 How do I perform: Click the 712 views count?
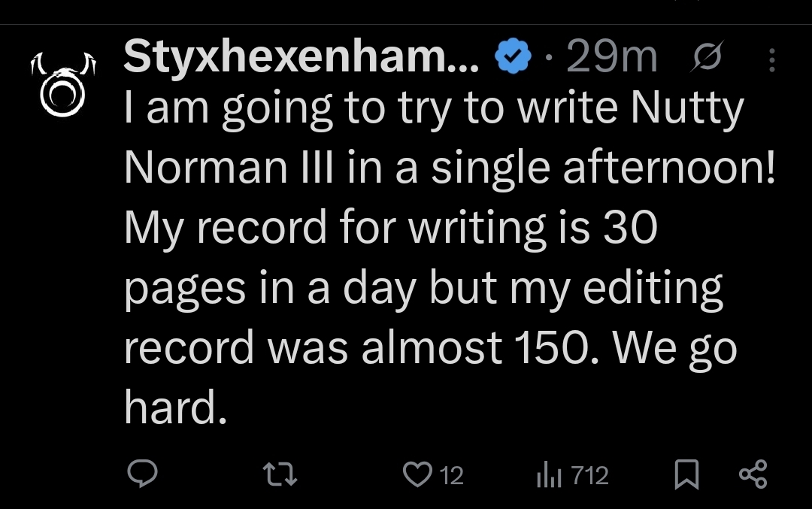tap(590, 475)
